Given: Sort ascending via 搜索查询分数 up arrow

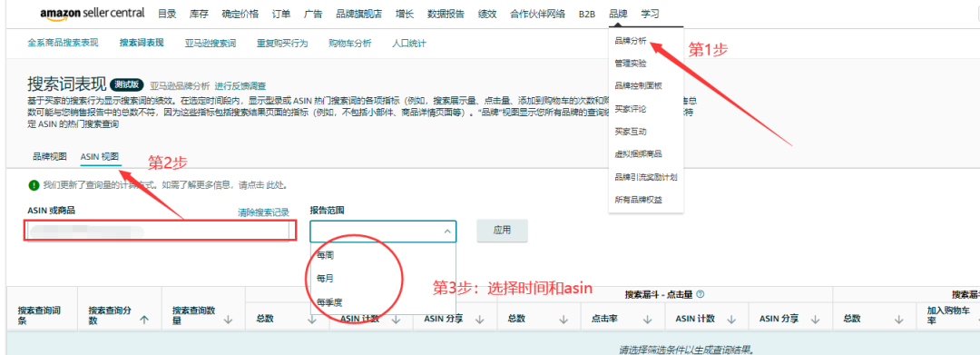Looking at the screenshot, I should [x=144, y=320].
